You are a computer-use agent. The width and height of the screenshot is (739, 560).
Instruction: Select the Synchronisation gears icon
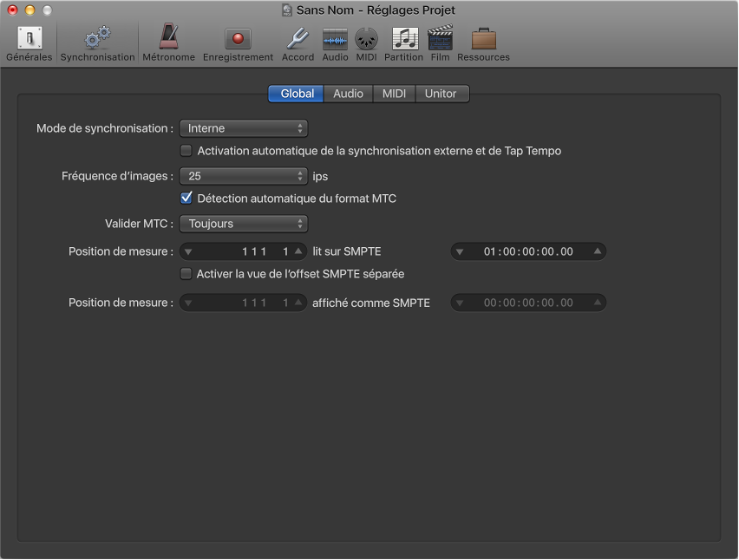tap(97, 42)
